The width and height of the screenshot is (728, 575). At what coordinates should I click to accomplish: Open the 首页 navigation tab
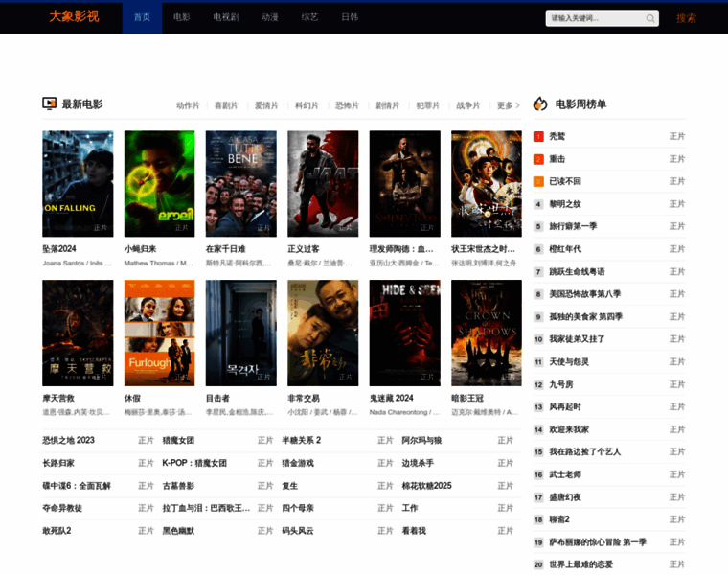point(142,17)
